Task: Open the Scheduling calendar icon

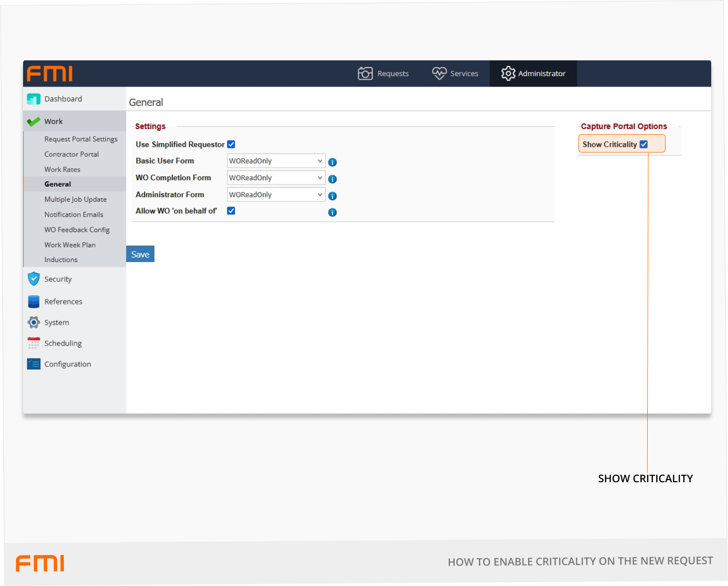Action: (x=34, y=343)
